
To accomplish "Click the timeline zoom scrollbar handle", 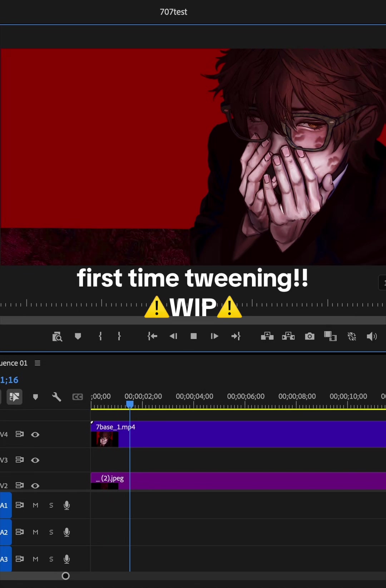I will pyautogui.click(x=66, y=576).
